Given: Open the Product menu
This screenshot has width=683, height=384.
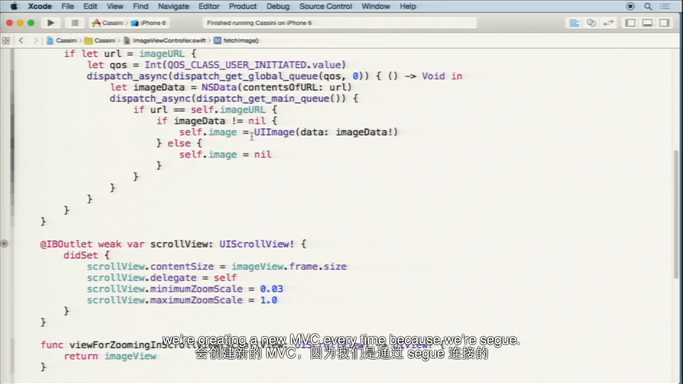Looking at the screenshot, I should coord(243,6).
